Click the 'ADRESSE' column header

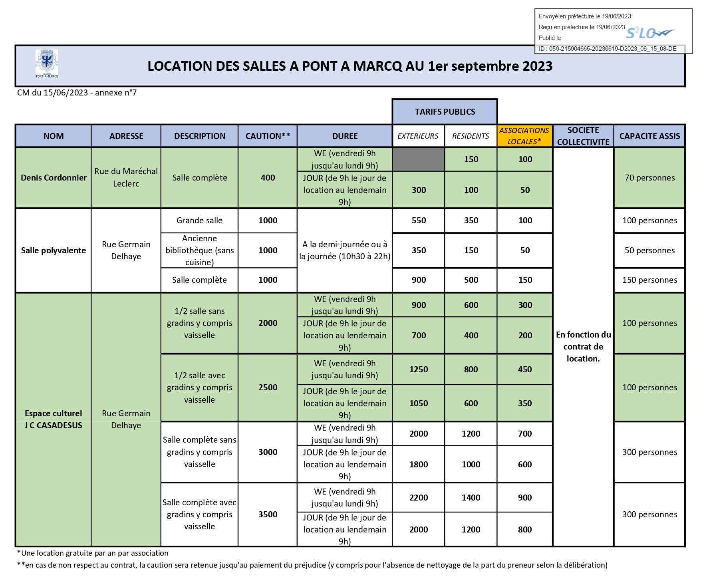(126, 136)
